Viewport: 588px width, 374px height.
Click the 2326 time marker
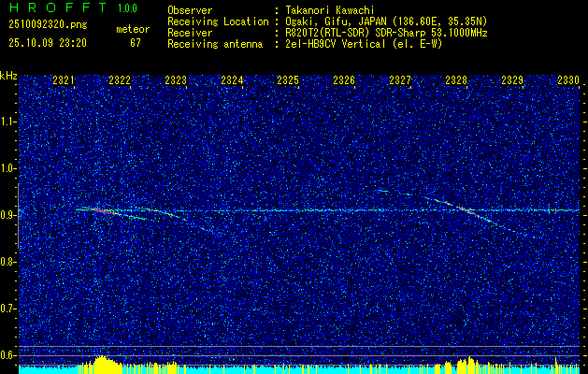344,79
